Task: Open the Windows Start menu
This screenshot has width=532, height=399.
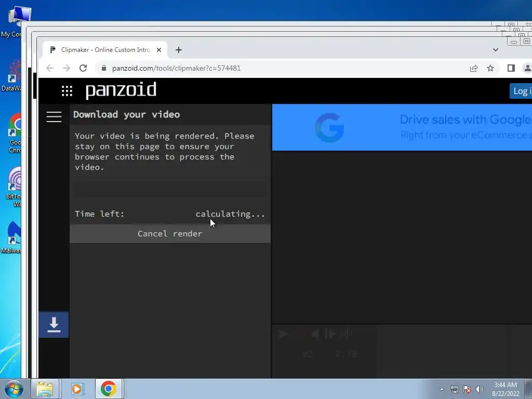Action: point(14,389)
